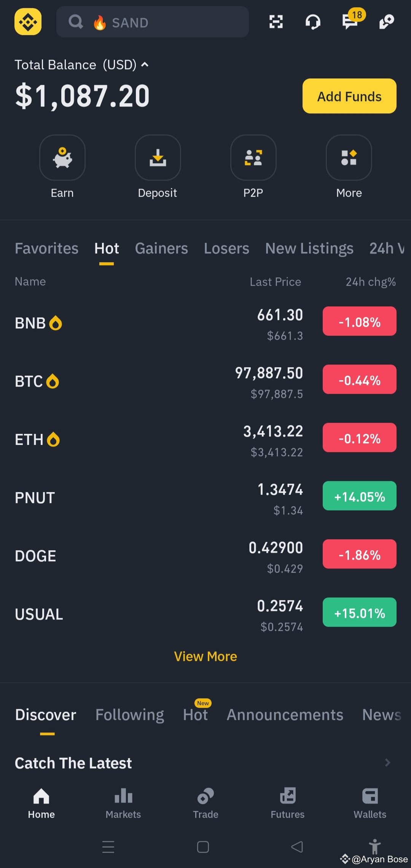The height and width of the screenshot is (868, 411).
Task: Tap the Deposit download icon
Action: point(158,158)
